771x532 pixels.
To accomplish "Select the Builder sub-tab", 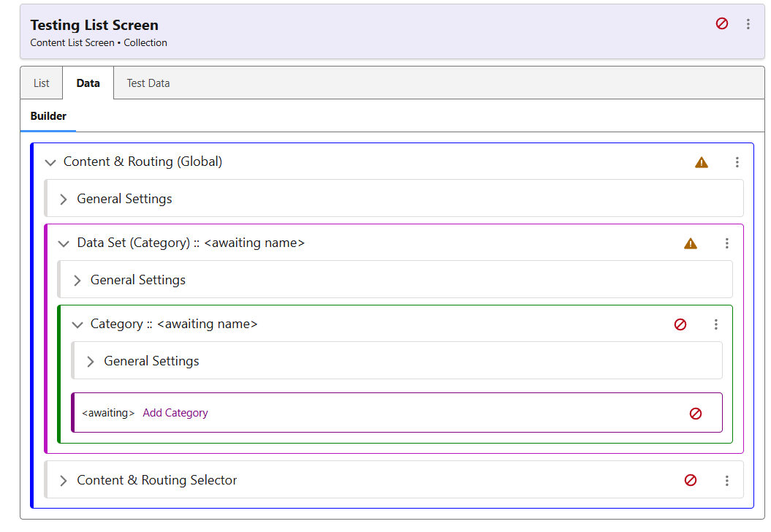I will 48,116.
